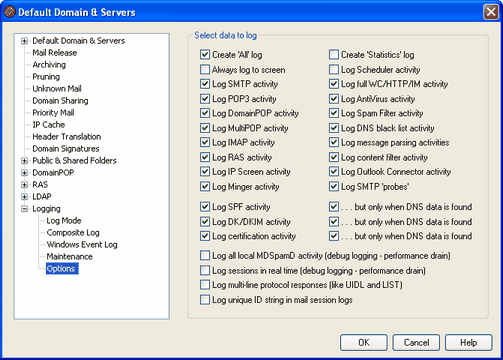503x360 pixels.
Task: Click the OK button
Action: [364, 343]
